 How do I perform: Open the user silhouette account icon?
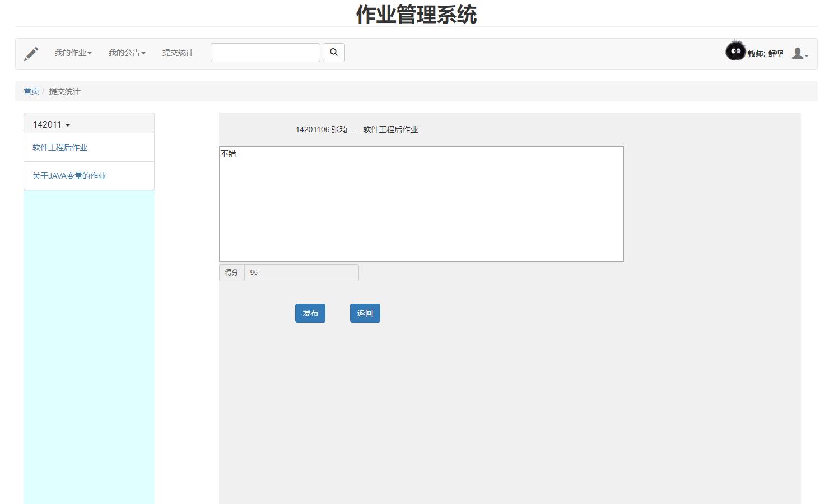[x=798, y=53]
